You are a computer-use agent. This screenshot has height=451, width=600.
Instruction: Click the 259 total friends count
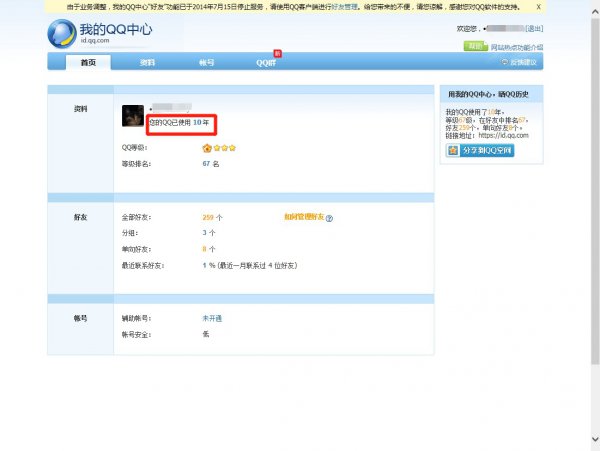[208, 217]
